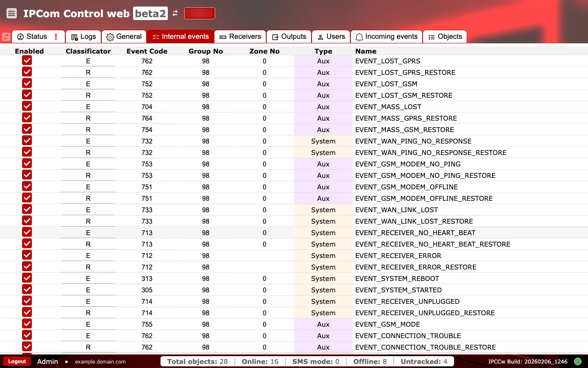This screenshot has width=588, height=368.
Task: Disable the EVENT_LOST_GPRS entry checkbox
Action: [27, 61]
